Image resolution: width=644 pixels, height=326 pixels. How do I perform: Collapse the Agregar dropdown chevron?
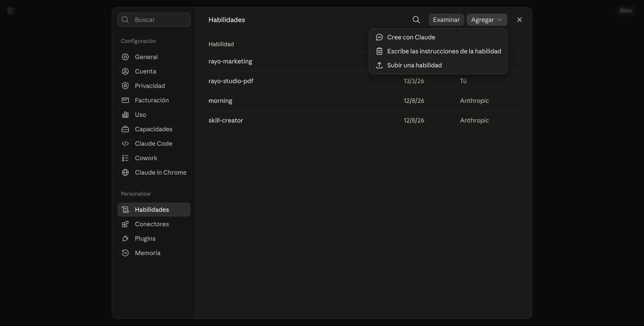click(x=499, y=20)
